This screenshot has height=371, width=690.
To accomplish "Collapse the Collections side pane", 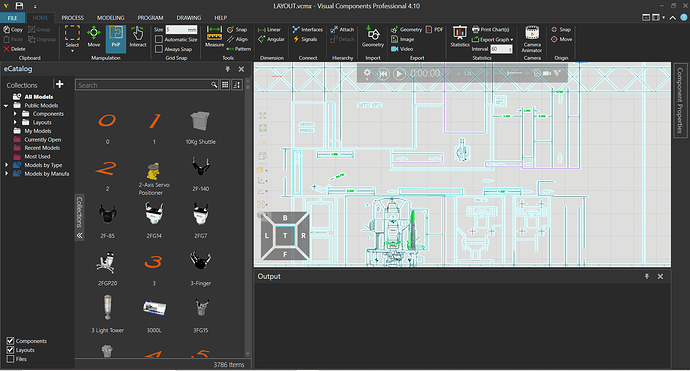I will (x=80, y=235).
